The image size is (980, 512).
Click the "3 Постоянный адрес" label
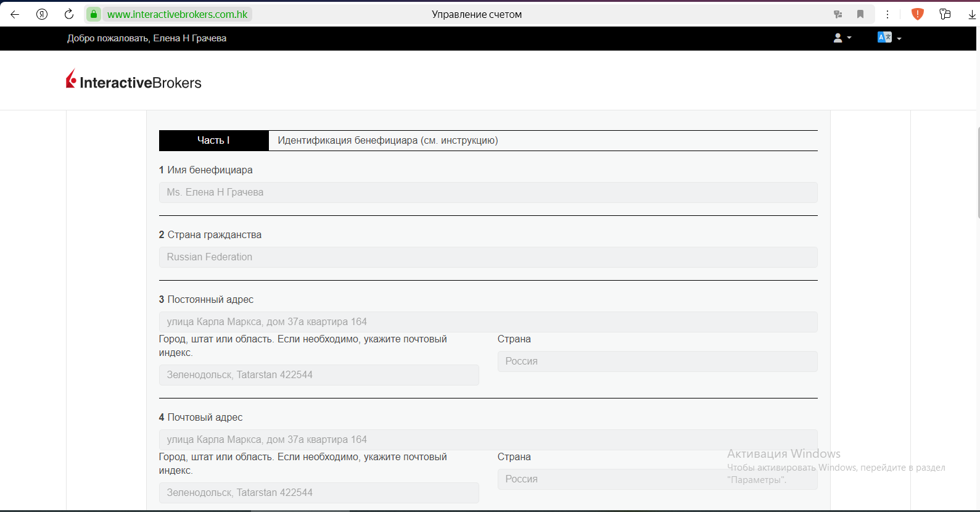(207, 300)
